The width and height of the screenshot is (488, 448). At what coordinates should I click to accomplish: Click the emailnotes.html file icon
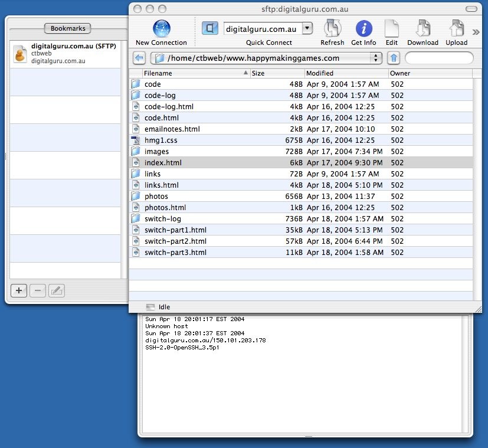pos(136,129)
